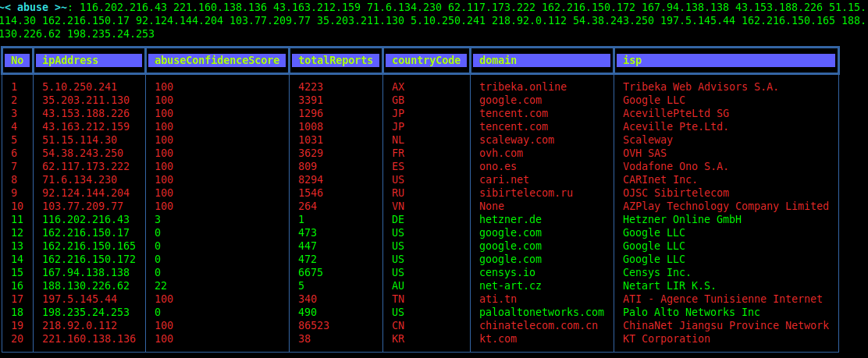This screenshot has height=358, width=868.
Task: Click table cell IP 35.203.211.130
Action: tap(86, 100)
